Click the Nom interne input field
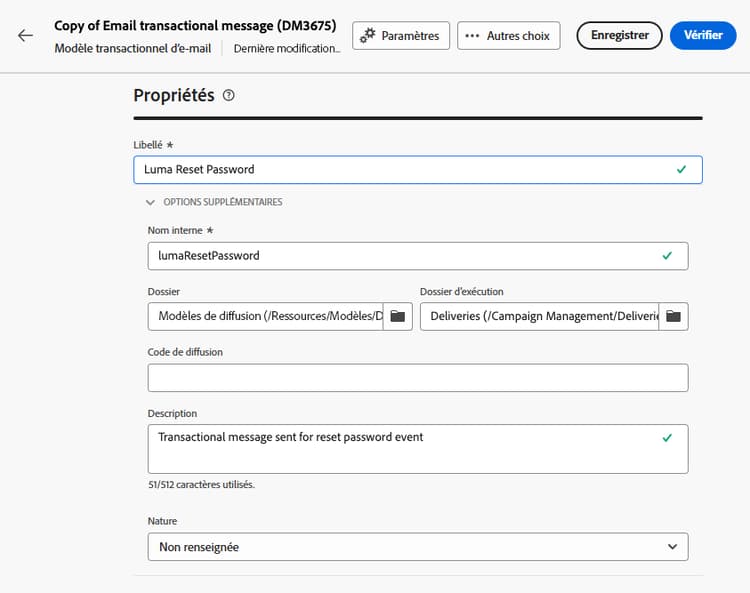 pos(400,256)
